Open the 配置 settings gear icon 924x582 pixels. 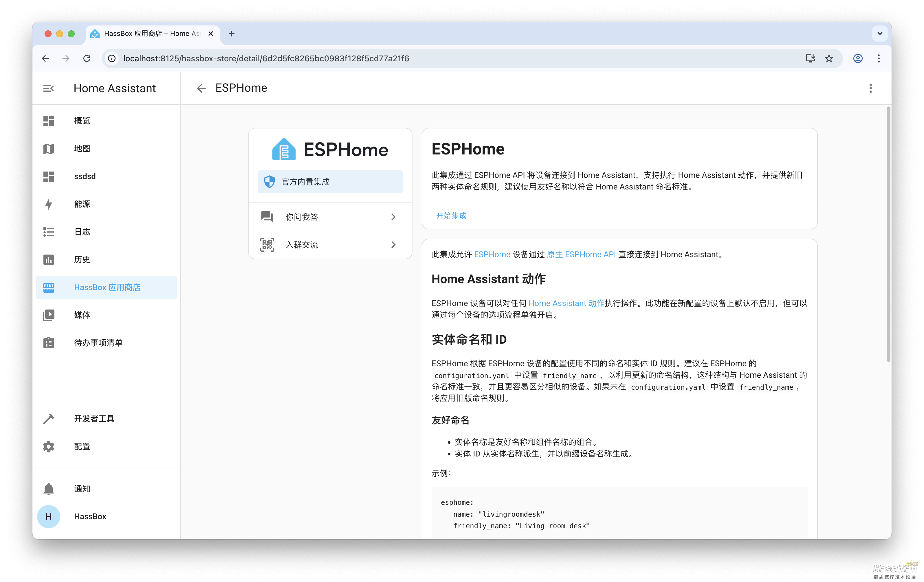click(48, 447)
